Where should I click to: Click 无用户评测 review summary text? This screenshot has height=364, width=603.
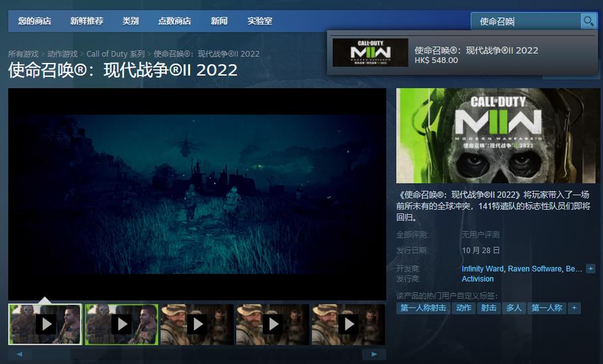[x=481, y=235]
